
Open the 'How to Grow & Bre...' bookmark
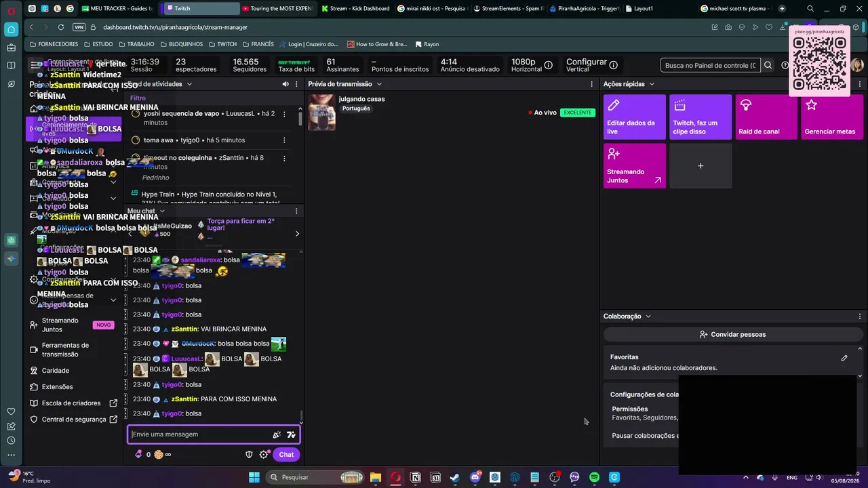click(377, 44)
